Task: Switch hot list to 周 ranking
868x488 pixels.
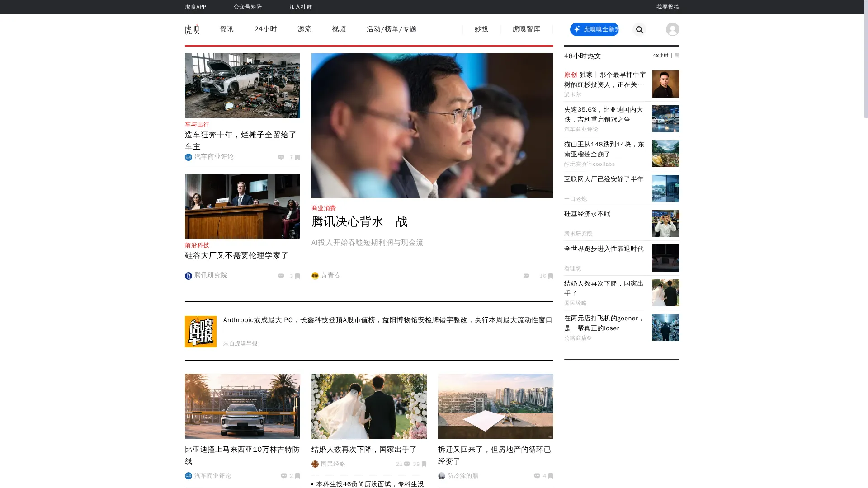Action: [x=677, y=56]
